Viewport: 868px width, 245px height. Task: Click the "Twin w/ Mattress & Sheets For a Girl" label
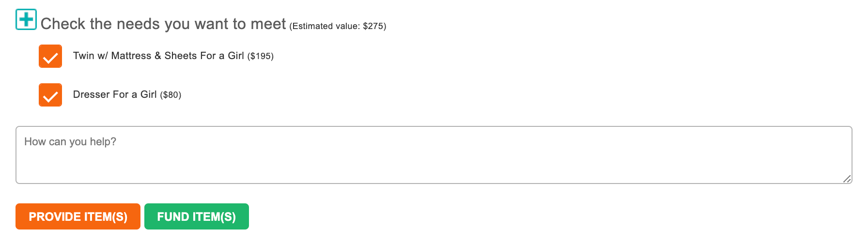[x=158, y=56]
